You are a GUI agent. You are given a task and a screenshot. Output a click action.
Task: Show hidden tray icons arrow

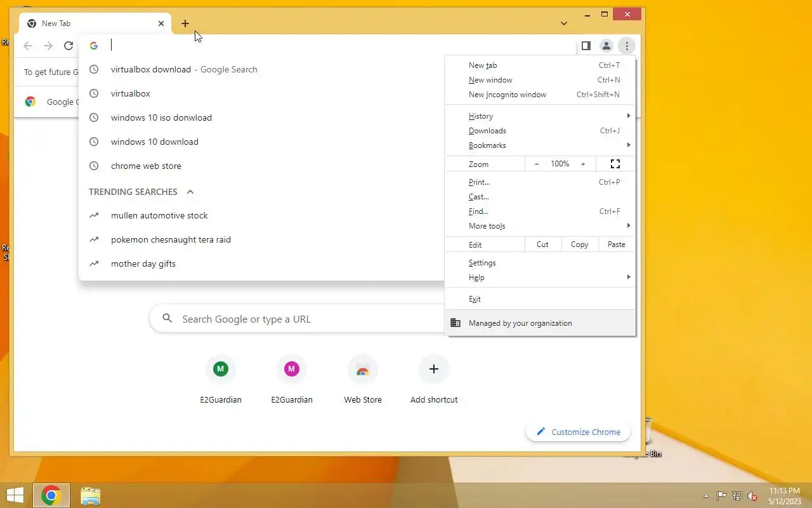(707, 496)
